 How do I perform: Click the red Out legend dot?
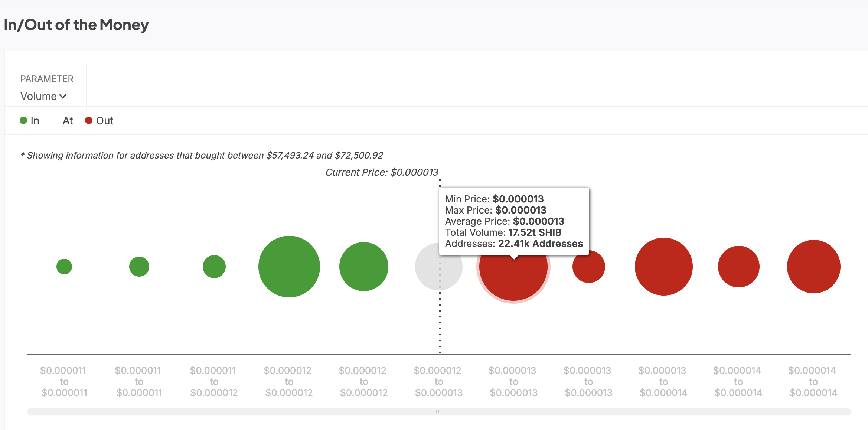pyautogui.click(x=89, y=120)
